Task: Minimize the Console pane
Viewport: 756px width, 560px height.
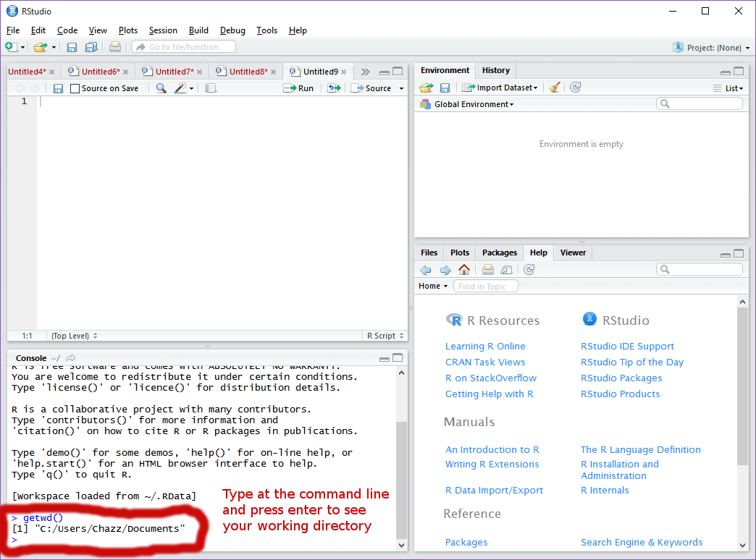Action: click(385, 359)
